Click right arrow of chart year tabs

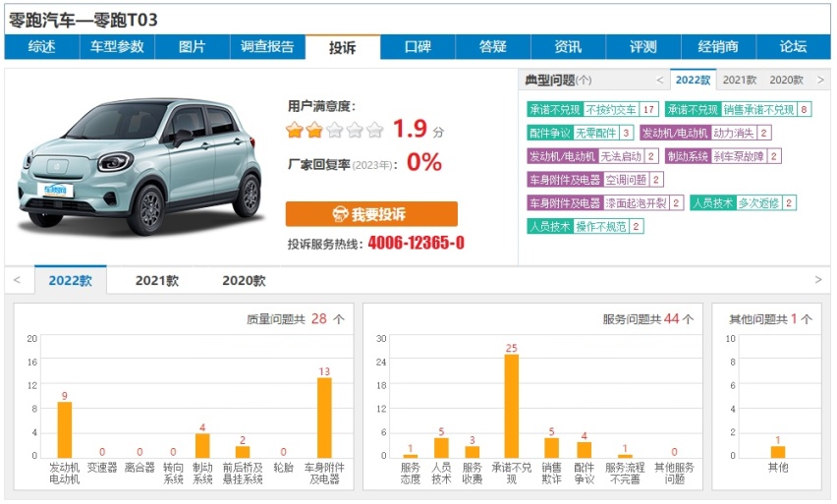(x=818, y=280)
